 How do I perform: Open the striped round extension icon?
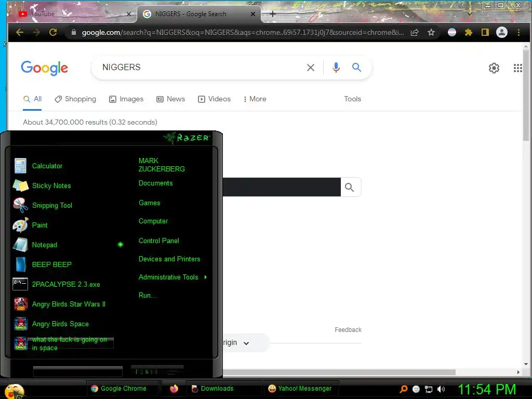tap(452, 32)
